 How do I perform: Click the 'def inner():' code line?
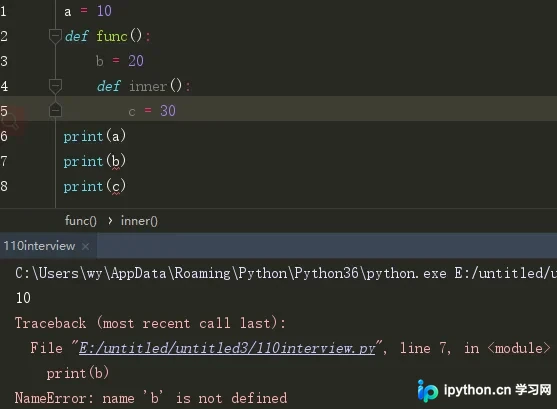[x=144, y=86]
